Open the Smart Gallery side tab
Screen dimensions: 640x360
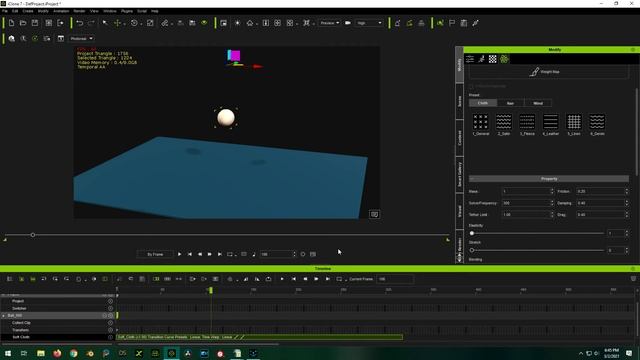[x=459, y=175]
